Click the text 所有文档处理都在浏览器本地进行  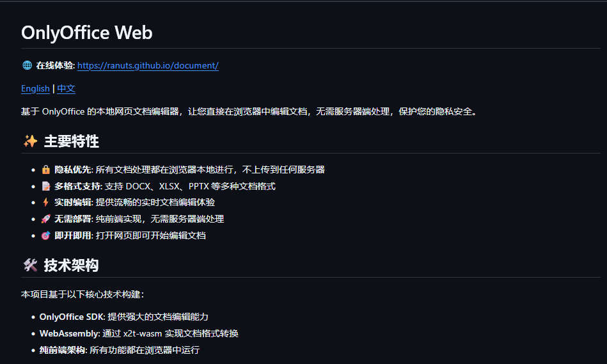click(164, 170)
